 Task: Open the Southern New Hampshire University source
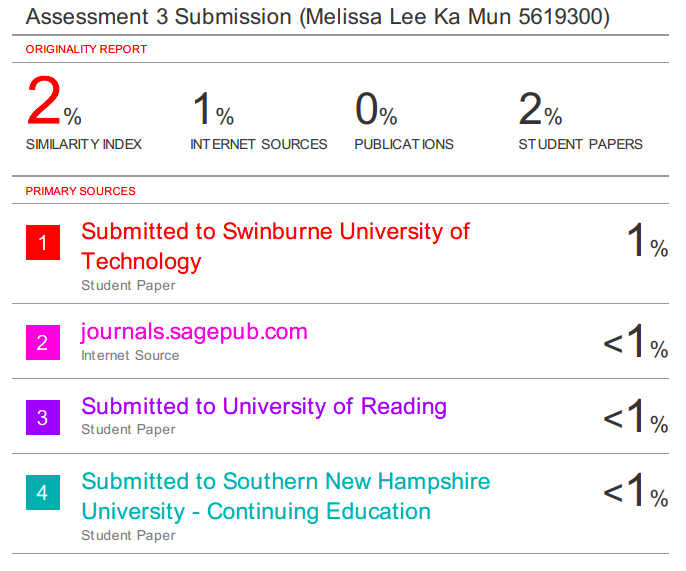pyautogui.click(x=285, y=496)
